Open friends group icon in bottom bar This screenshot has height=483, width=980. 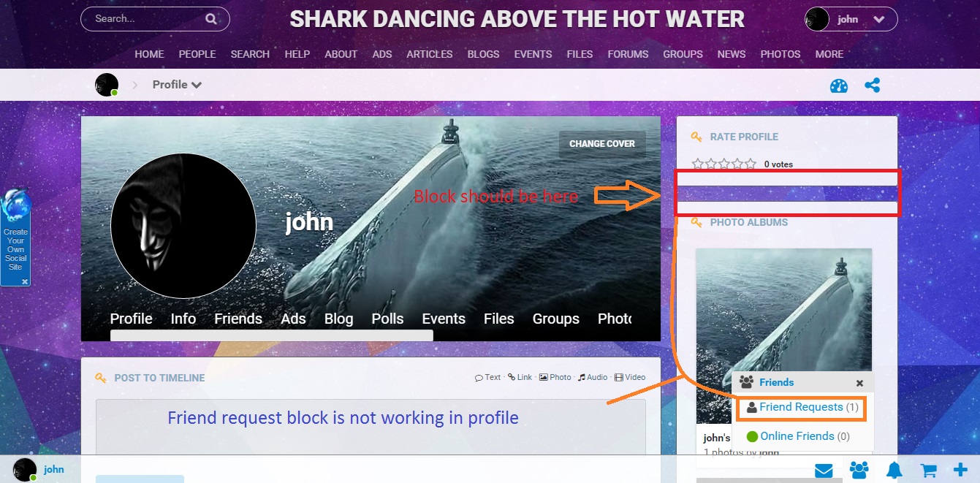[x=859, y=470]
